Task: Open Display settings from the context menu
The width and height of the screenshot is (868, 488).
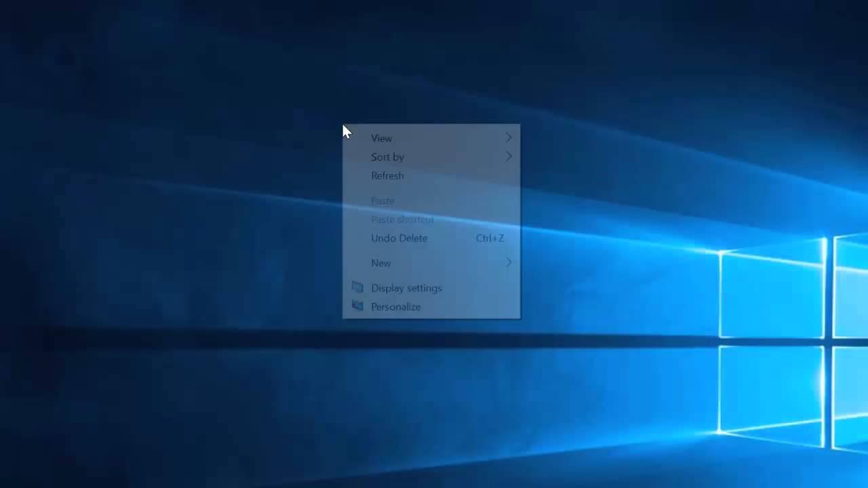Action: pyautogui.click(x=431, y=288)
